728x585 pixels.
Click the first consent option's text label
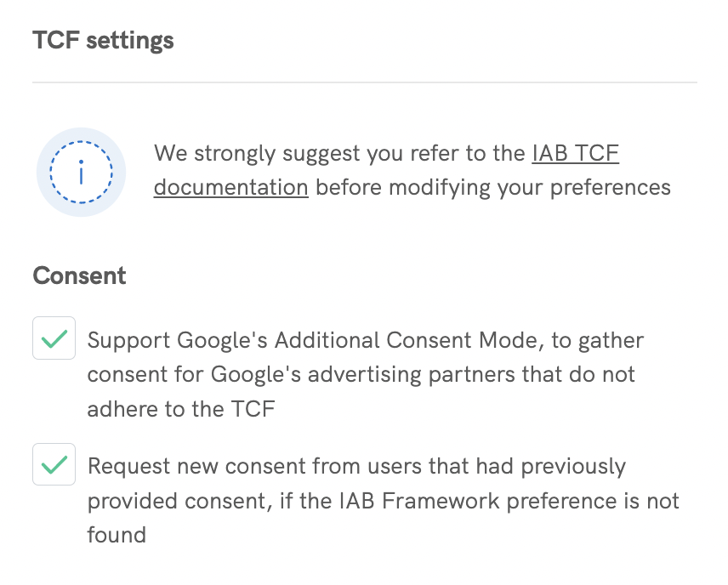(366, 374)
